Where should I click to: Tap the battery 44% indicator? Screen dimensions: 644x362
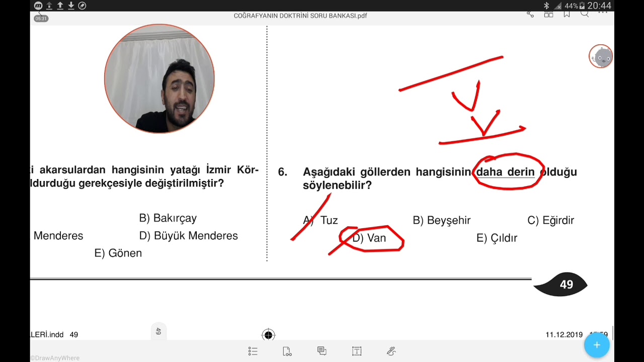576,6
